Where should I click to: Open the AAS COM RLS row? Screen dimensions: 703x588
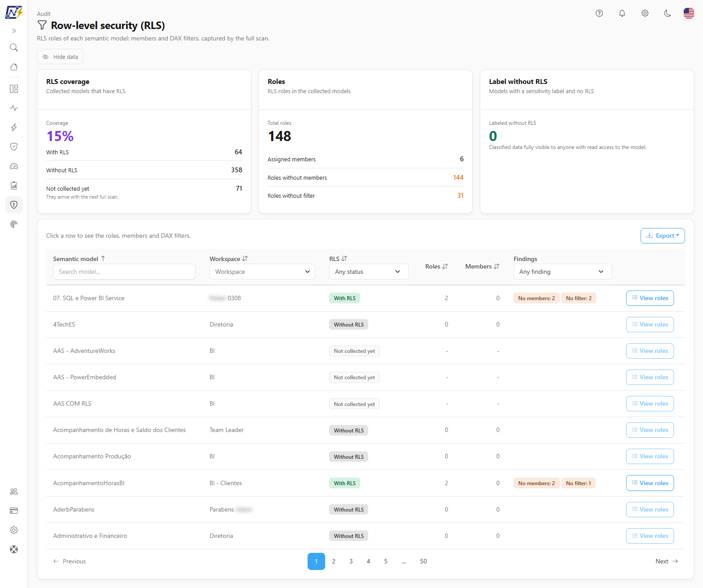(x=365, y=403)
